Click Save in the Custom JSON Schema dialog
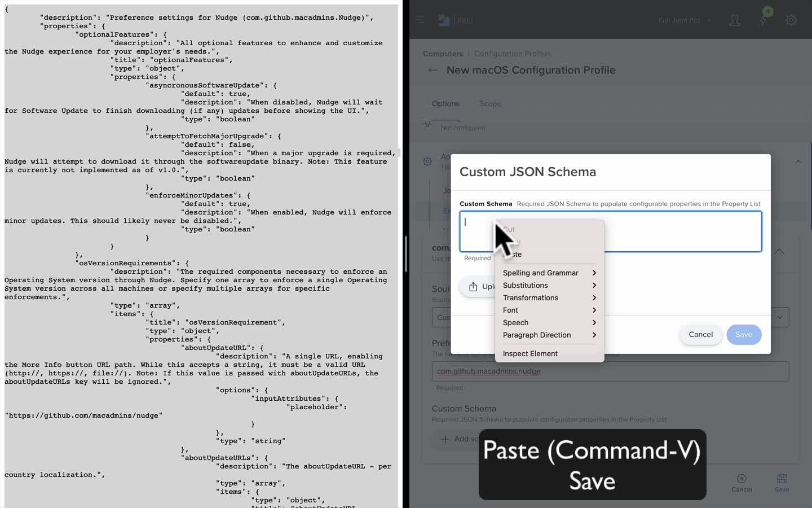812x508 pixels. tap(744, 334)
